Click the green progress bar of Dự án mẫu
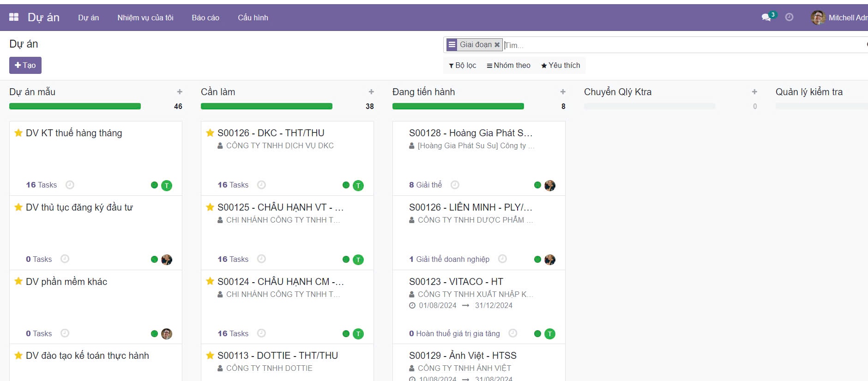 click(x=75, y=106)
